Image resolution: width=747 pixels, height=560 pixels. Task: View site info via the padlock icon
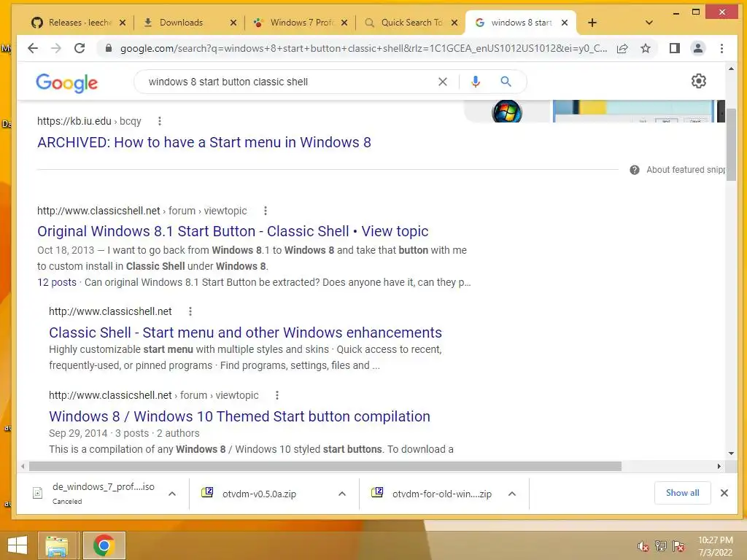pos(109,48)
